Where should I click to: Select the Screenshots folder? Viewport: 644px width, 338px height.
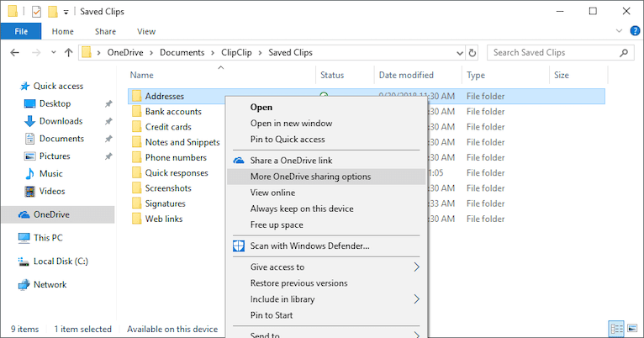coord(167,188)
